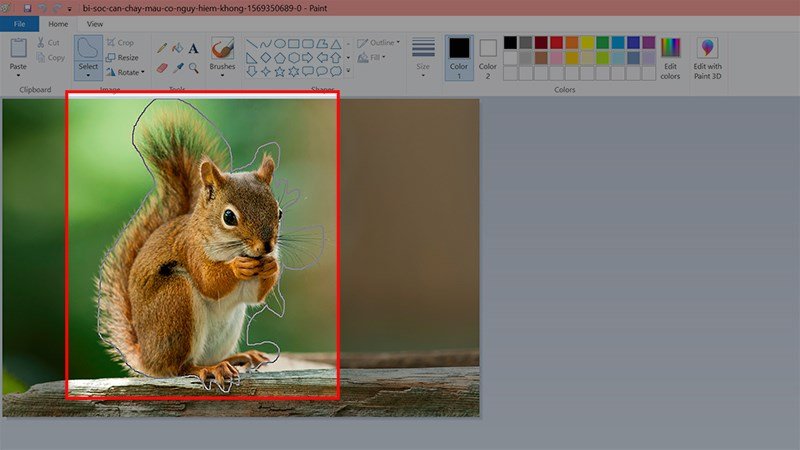This screenshot has height=450, width=800.
Task: Select the Pencil tool
Action: point(162,47)
